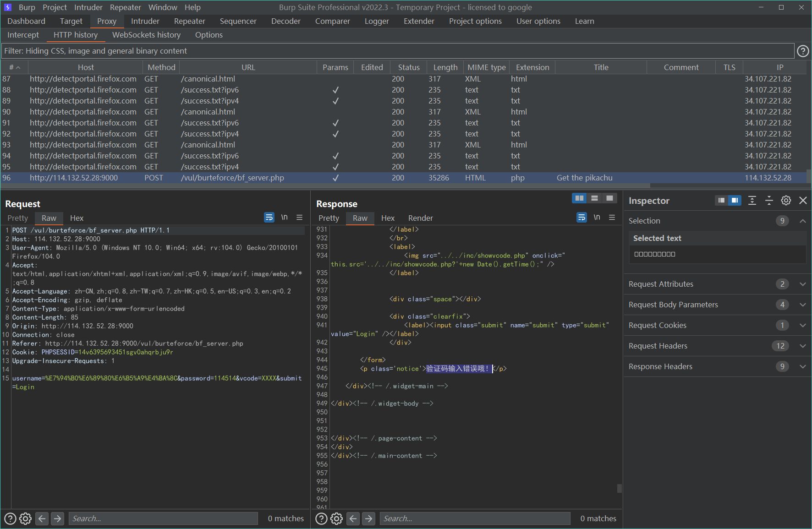The image size is (812, 529).
Task: Open the Burp menu
Action: pos(27,7)
